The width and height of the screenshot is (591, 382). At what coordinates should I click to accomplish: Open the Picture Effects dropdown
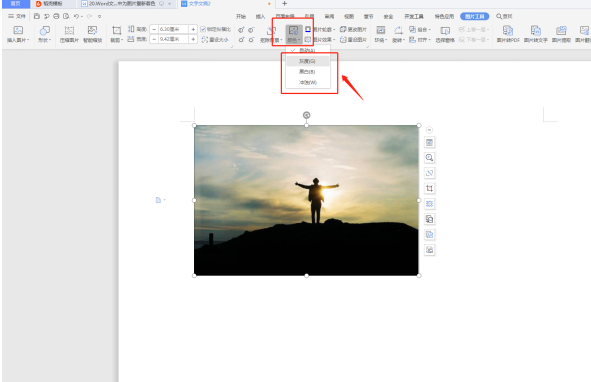click(320, 39)
